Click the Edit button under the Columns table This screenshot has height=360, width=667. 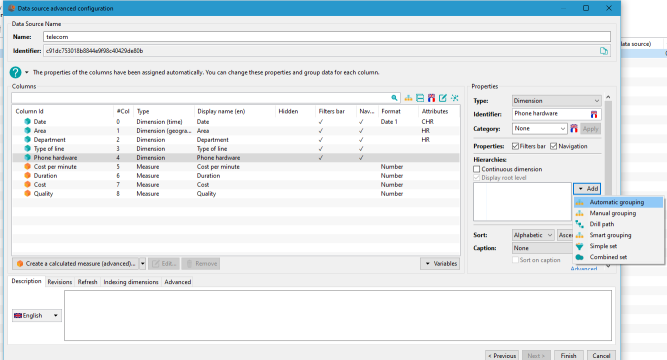164,263
